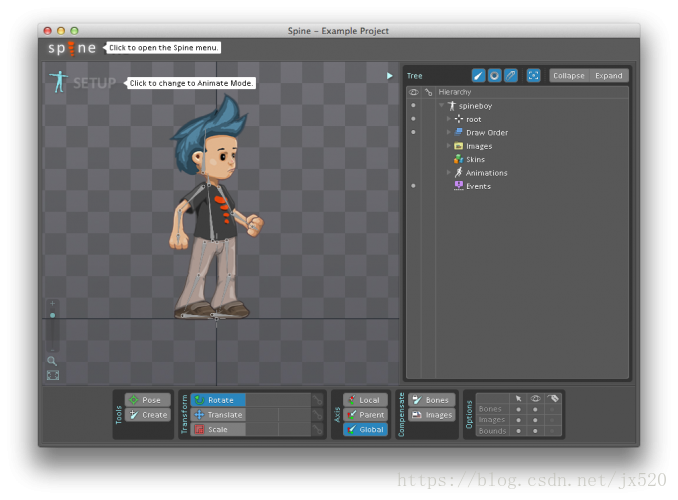Expand the Animations node
The image size is (678, 500).
click(448, 172)
